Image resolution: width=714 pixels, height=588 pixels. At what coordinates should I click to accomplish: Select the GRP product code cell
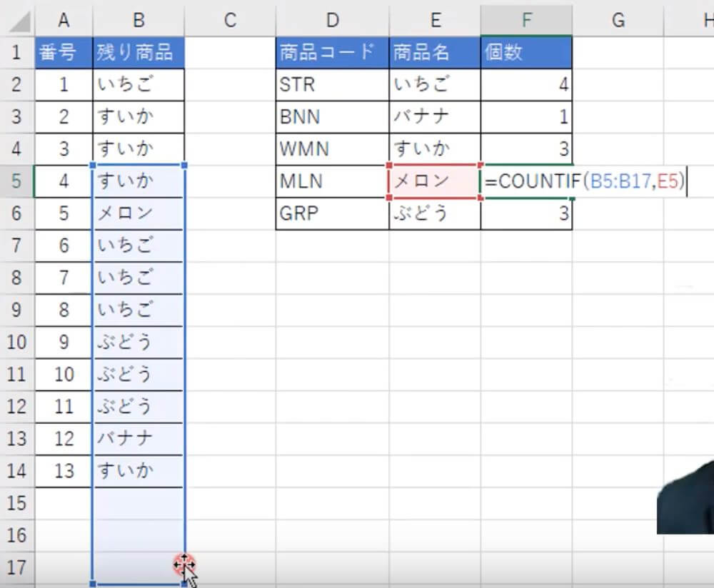(x=333, y=213)
